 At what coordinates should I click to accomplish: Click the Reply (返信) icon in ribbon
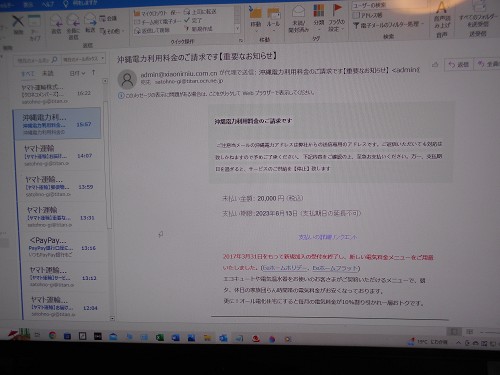point(56,21)
